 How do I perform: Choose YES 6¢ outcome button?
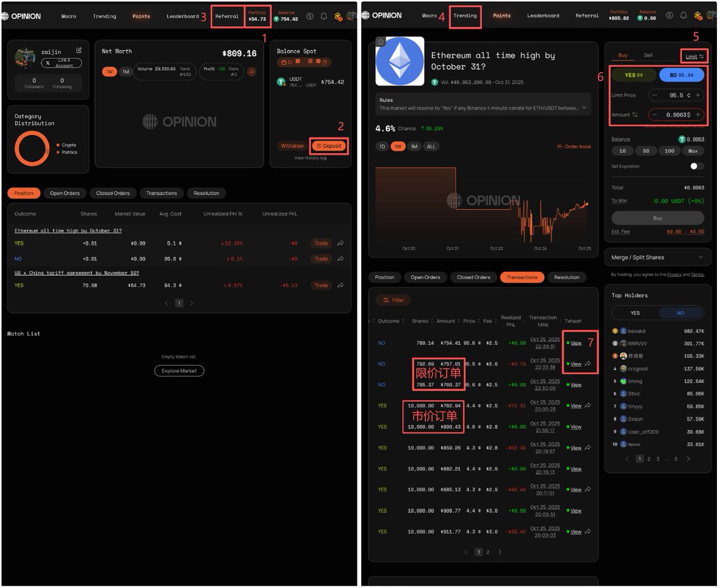click(x=634, y=75)
